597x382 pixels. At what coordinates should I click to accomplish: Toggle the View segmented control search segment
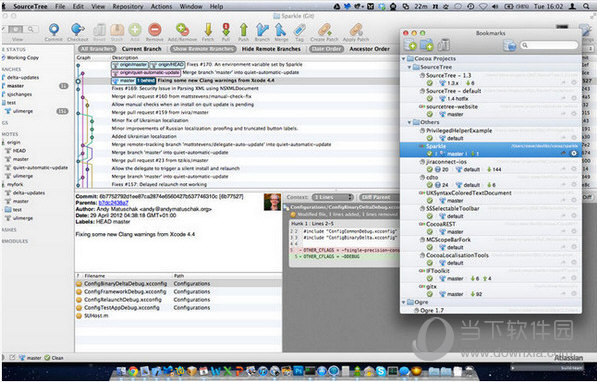pyautogui.click(x=31, y=29)
